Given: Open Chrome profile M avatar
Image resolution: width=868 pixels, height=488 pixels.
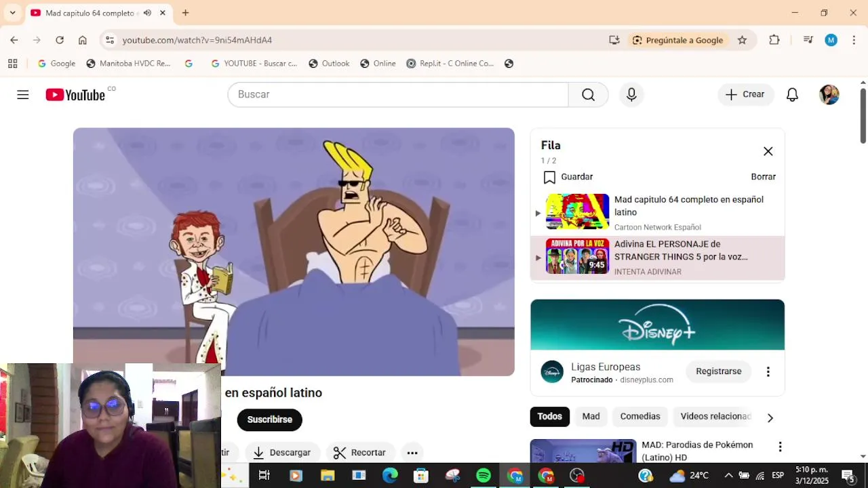Looking at the screenshot, I should [831, 40].
